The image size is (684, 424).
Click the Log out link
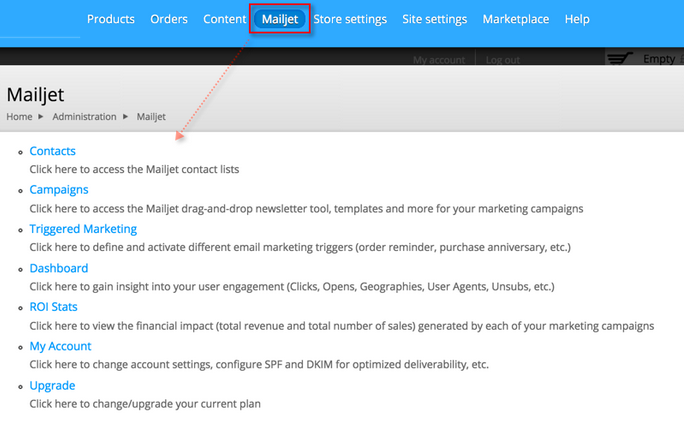pyautogui.click(x=503, y=60)
